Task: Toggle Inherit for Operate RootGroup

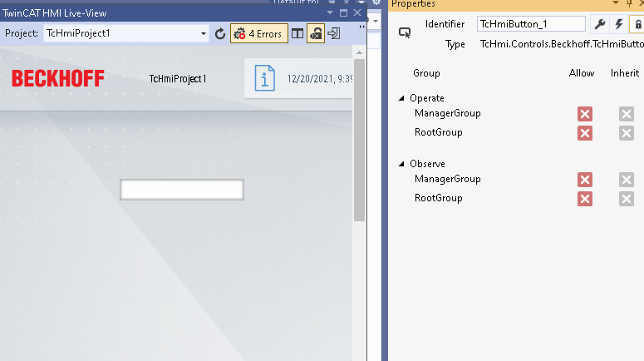Action: click(627, 133)
